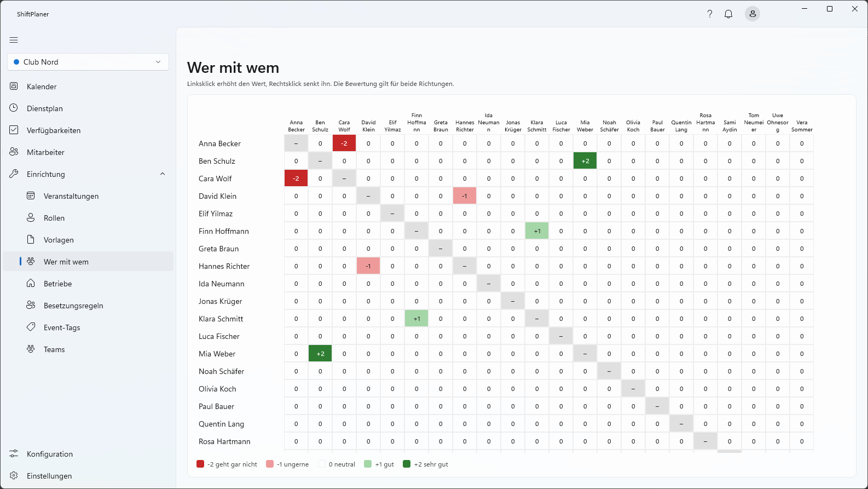The image size is (868, 489).
Task: Open notifications bell icon
Action: pyautogui.click(x=728, y=14)
